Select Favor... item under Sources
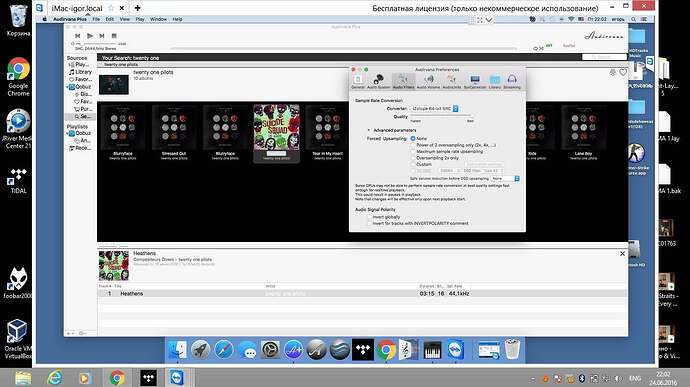The height and width of the screenshot is (387, 690). coord(81,80)
